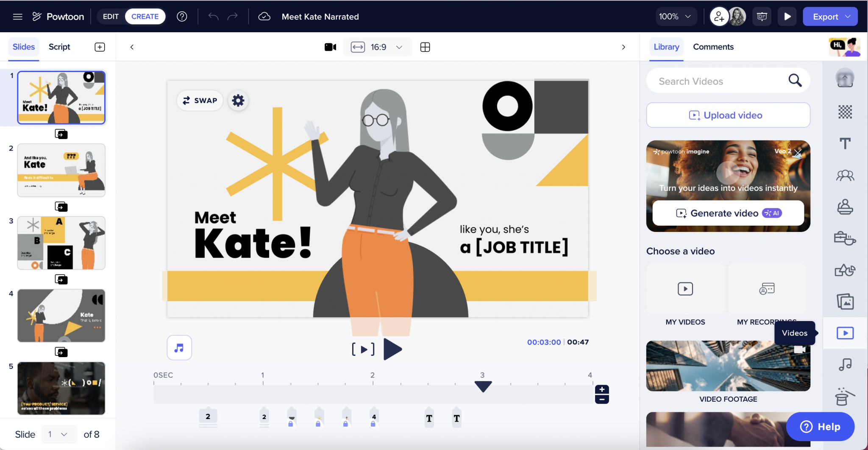The height and width of the screenshot is (450, 868).
Task: Open the 16:9 aspect ratio dropdown
Action: (377, 47)
